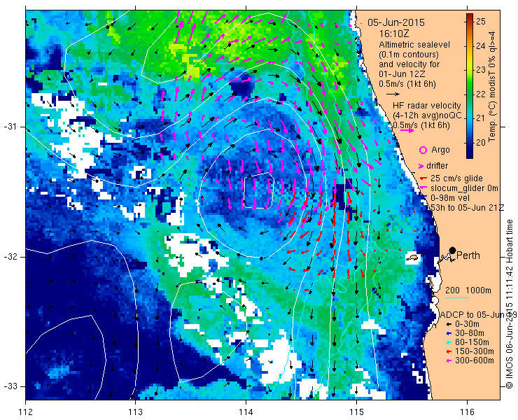Click the magenta drifter arrowhead symbol
The height and width of the screenshot is (420, 518).
click(x=421, y=166)
